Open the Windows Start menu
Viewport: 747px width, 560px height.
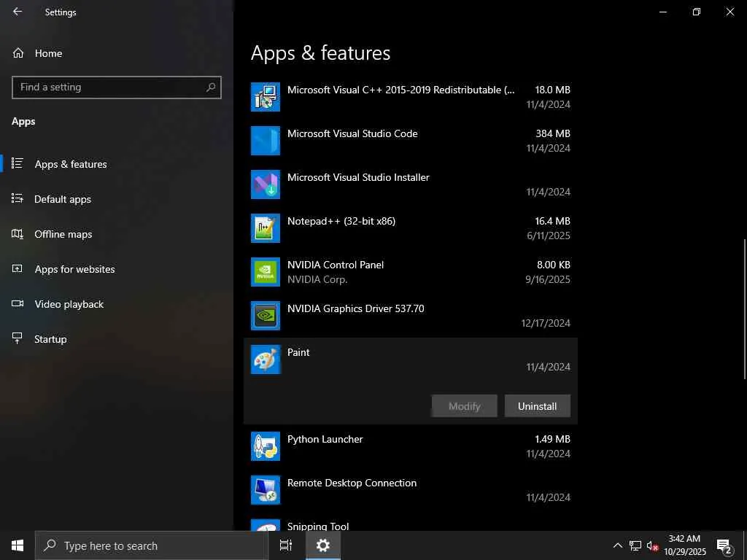click(18, 545)
